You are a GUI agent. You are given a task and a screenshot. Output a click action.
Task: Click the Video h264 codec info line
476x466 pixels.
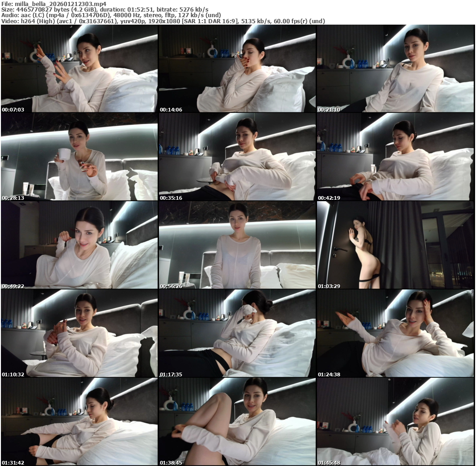click(163, 21)
